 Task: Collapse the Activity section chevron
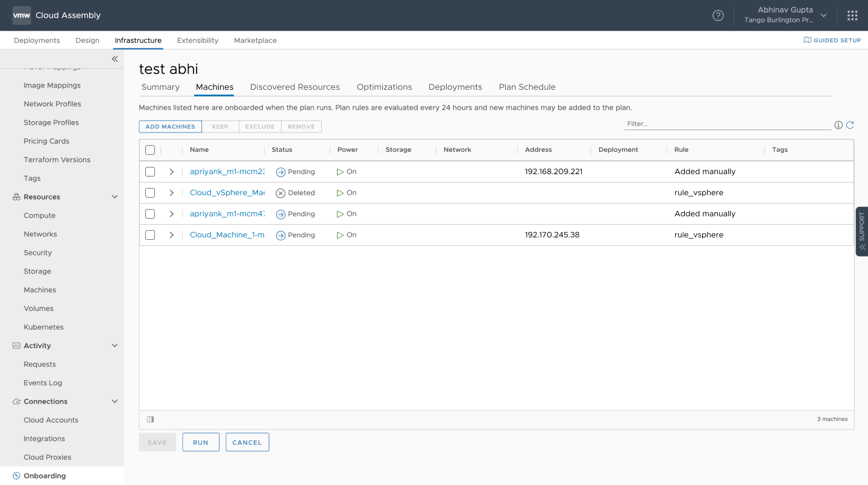tap(115, 346)
